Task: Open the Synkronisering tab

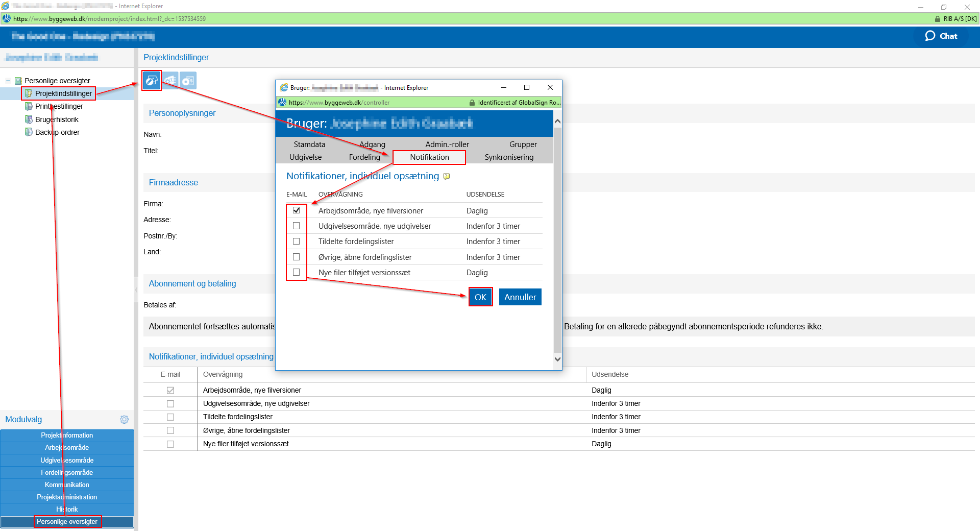Action: pyautogui.click(x=509, y=157)
